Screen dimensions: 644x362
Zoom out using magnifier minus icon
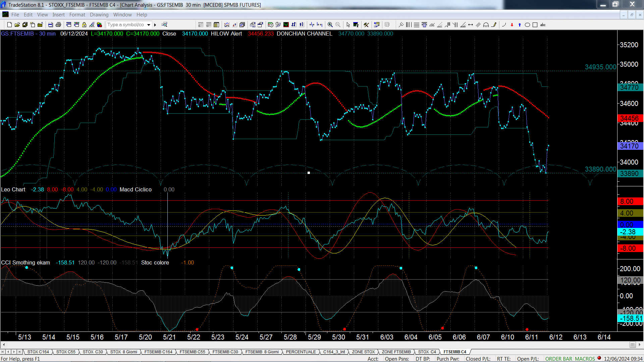338,25
